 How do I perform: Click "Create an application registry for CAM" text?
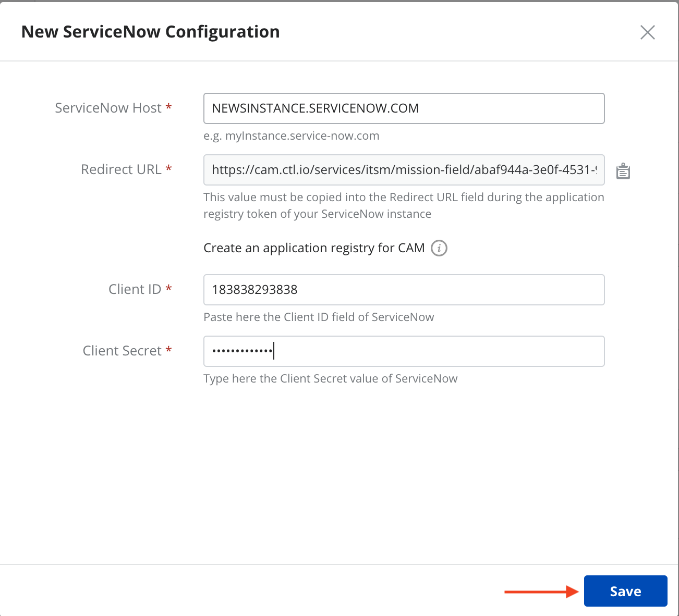(x=314, y=248)
